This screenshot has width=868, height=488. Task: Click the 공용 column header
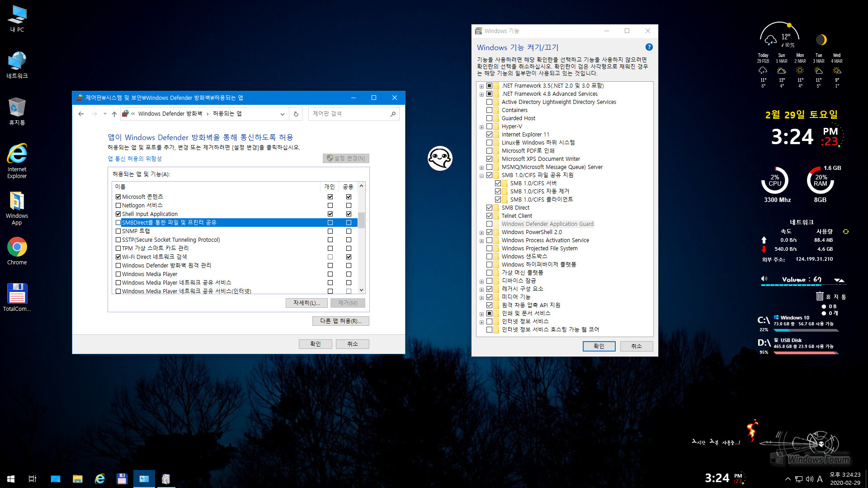[348, 187]
